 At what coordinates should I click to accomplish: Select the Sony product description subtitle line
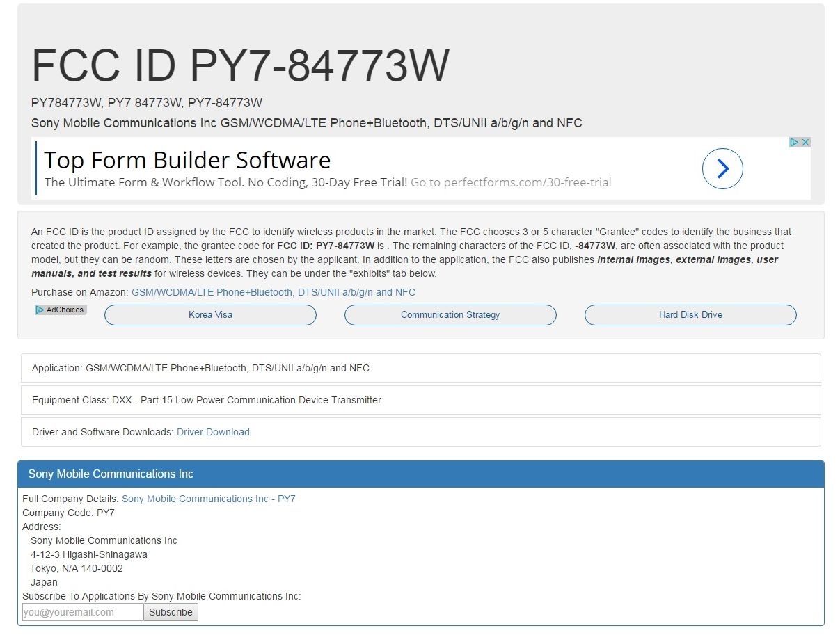pos(307,123)
